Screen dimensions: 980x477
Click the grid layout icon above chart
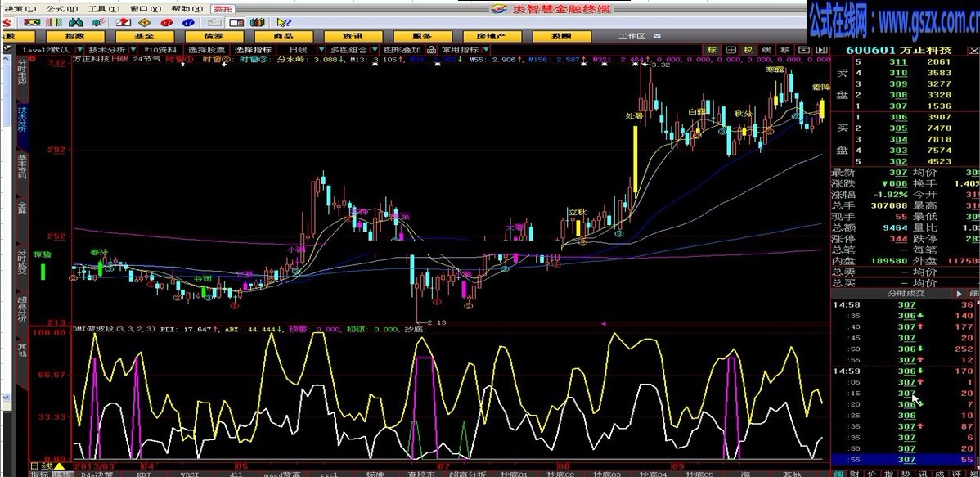click(730, 50)
